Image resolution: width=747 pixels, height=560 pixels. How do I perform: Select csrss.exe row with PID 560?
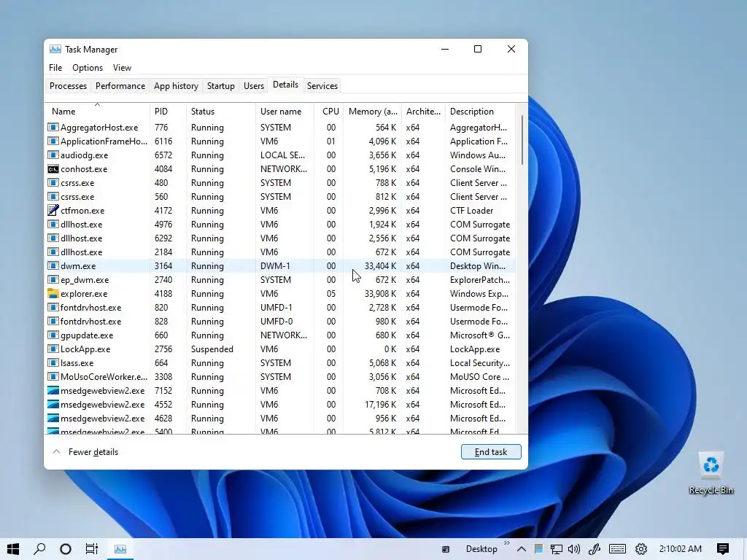point(281,197)
